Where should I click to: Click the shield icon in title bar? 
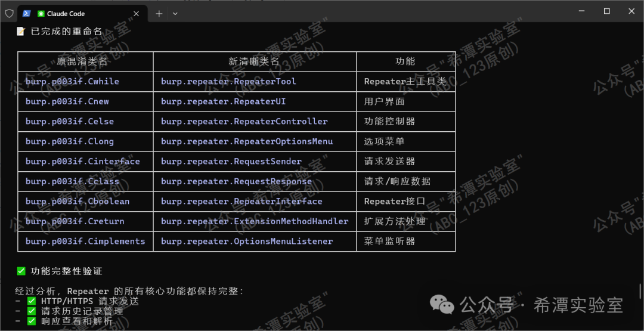point(9,14)
